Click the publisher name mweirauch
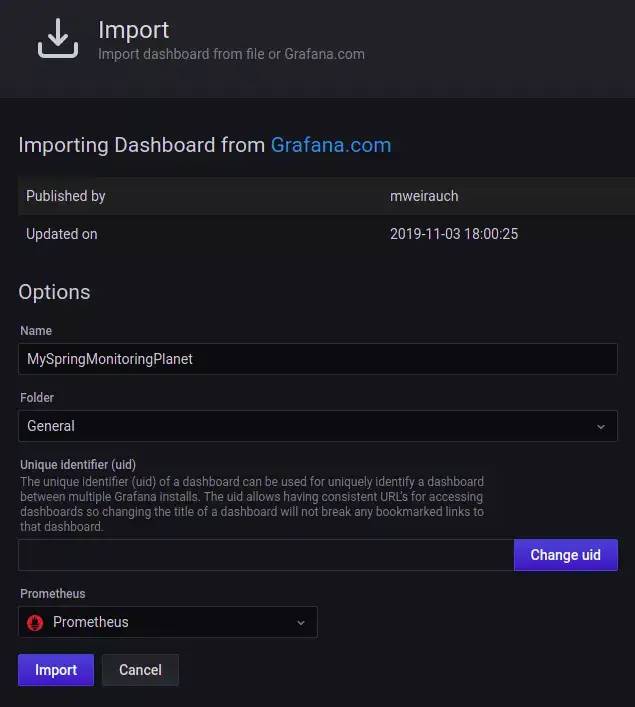Image resolution: width=635 pixels, height=707 pixels. pyautogui.click(x=424, y=196)
